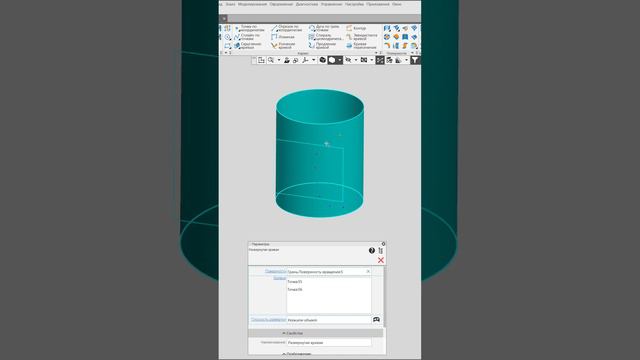The image size is (640, 360).
Task: Open the Диагностика menu
Action: pos(307,4)
